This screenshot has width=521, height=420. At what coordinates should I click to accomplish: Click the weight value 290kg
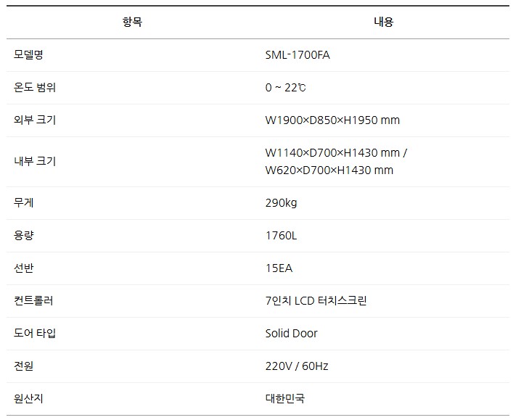click(x=282, y=203)
